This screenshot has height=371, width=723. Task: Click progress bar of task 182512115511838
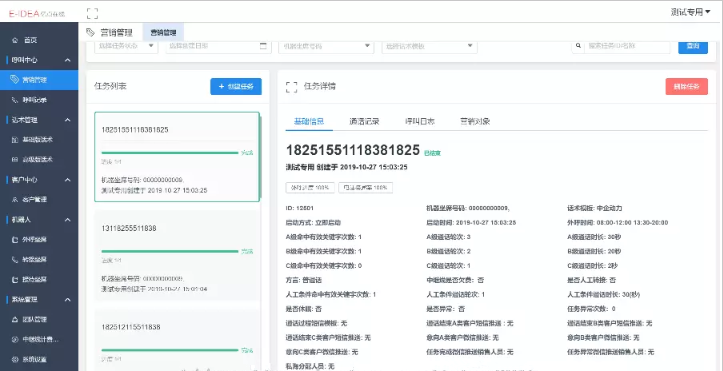[x=170, y=350]
